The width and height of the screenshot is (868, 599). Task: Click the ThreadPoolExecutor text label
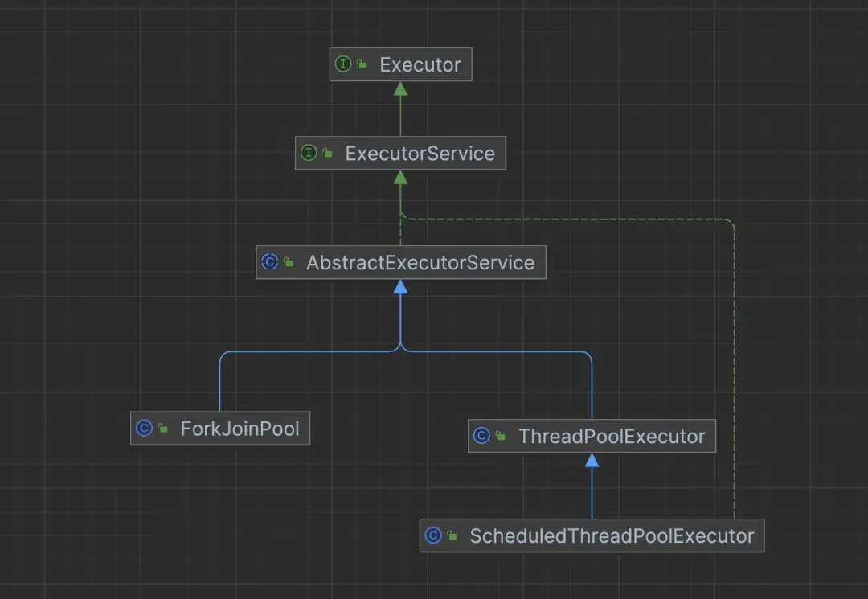(612, 437)
